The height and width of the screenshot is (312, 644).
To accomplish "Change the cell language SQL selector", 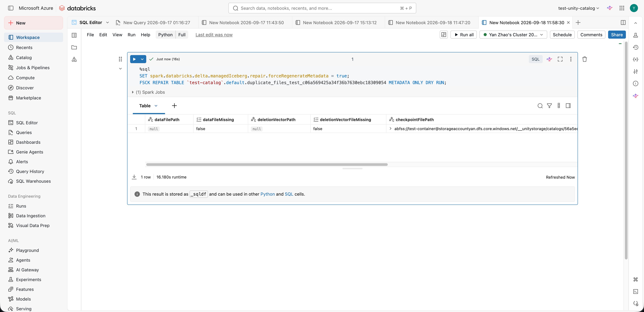I will click(535, 59).
